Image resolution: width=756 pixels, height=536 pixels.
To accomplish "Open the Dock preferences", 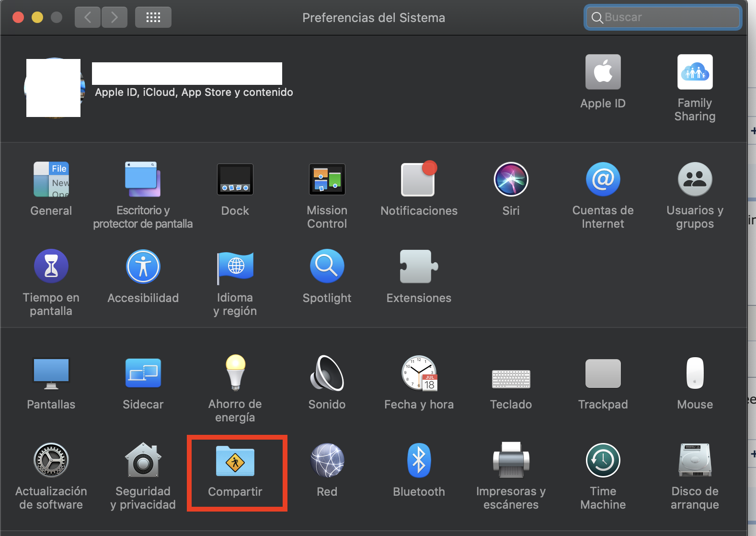I will 235,179.
